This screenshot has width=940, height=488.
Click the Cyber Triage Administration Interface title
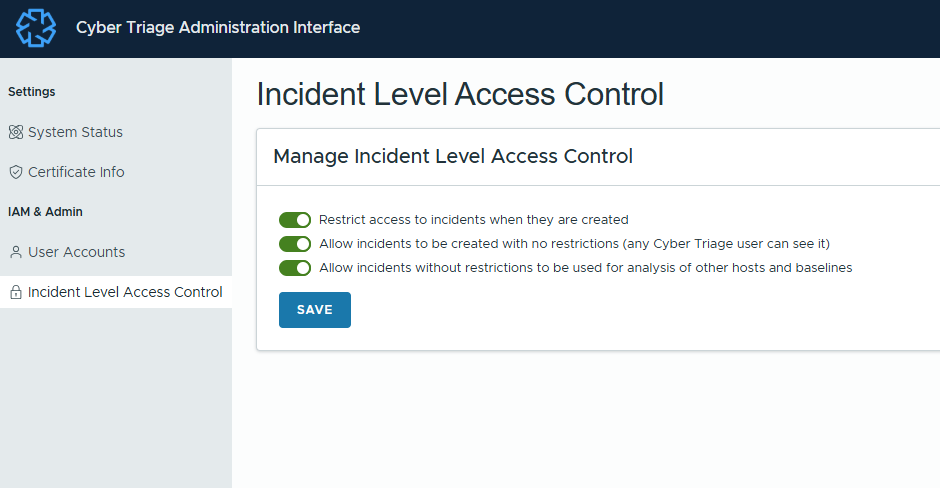coord(218,28)
